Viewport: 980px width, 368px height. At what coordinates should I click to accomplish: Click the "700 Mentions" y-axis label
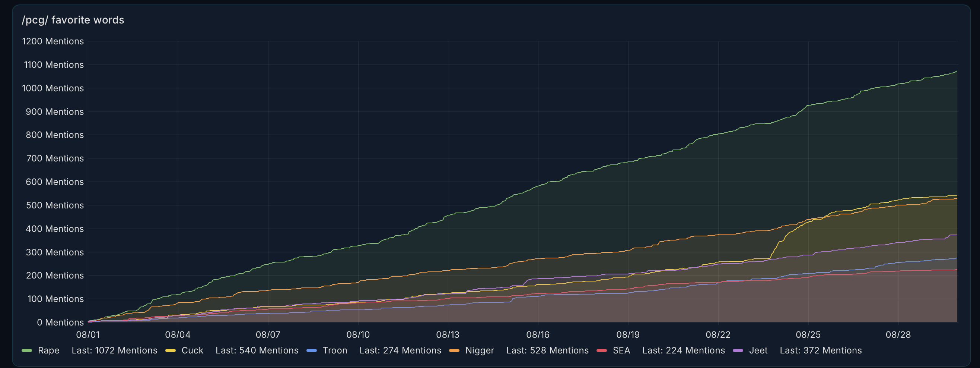(x=55, y=158)
